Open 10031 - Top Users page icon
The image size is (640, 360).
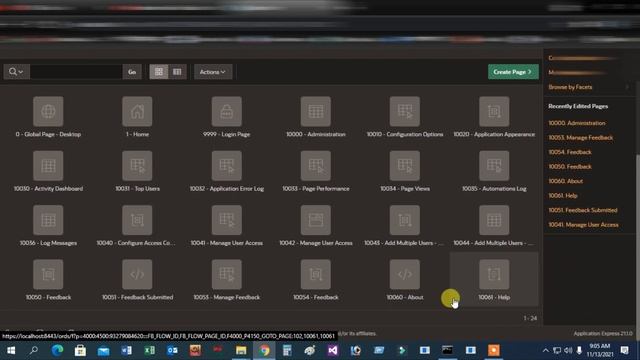(x=137, y=166)
